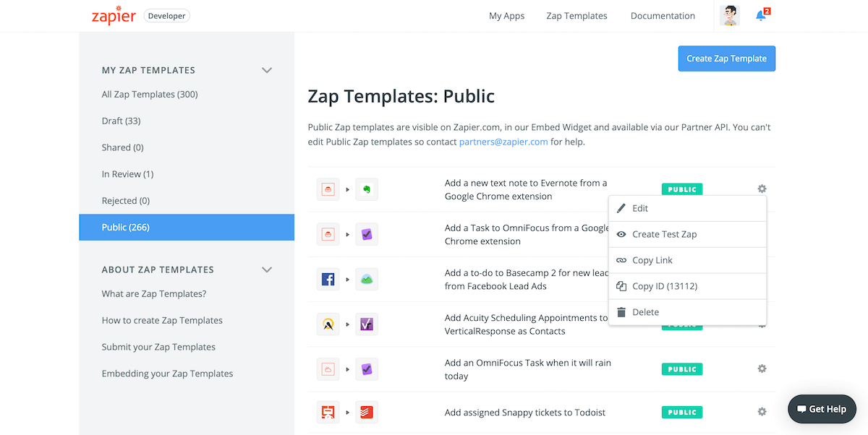
Task: Click gear icon for Evernote text note template
Action: [762, 189]
